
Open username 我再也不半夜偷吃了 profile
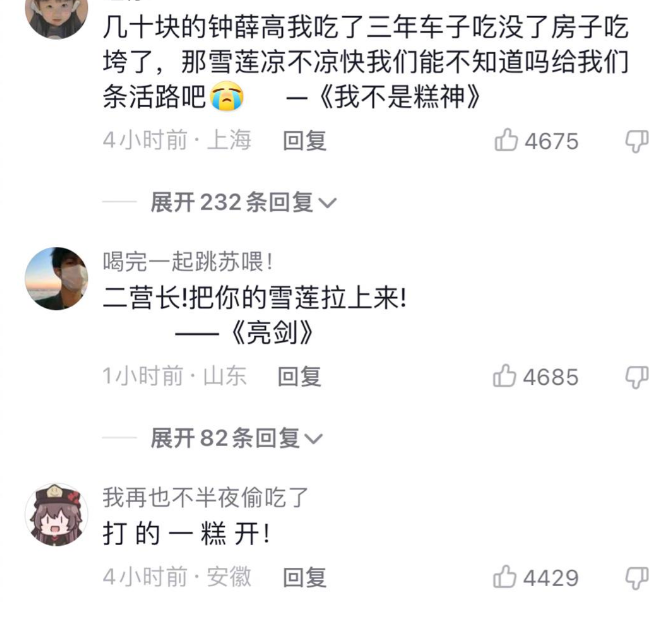(x=206, y=497)
